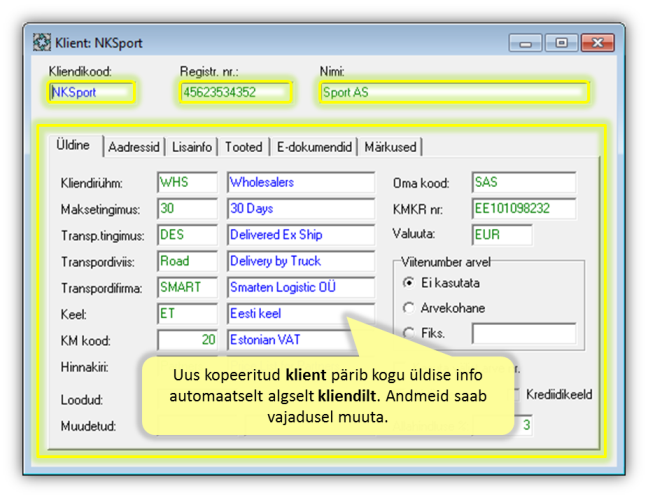Click the Keel code field ET
The width and height of the screenshot is (648, 498).
click(x=187, y=314)
